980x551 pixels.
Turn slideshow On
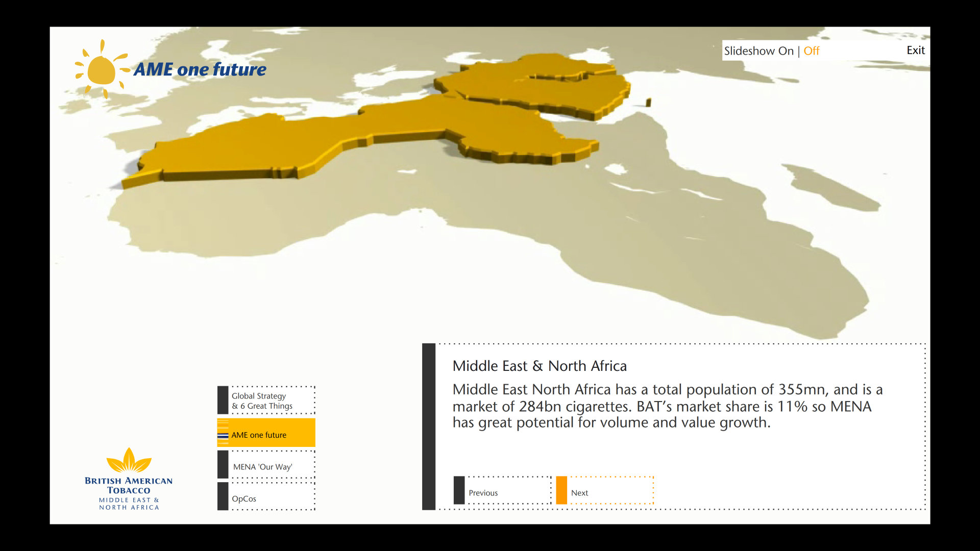point(786,51)
